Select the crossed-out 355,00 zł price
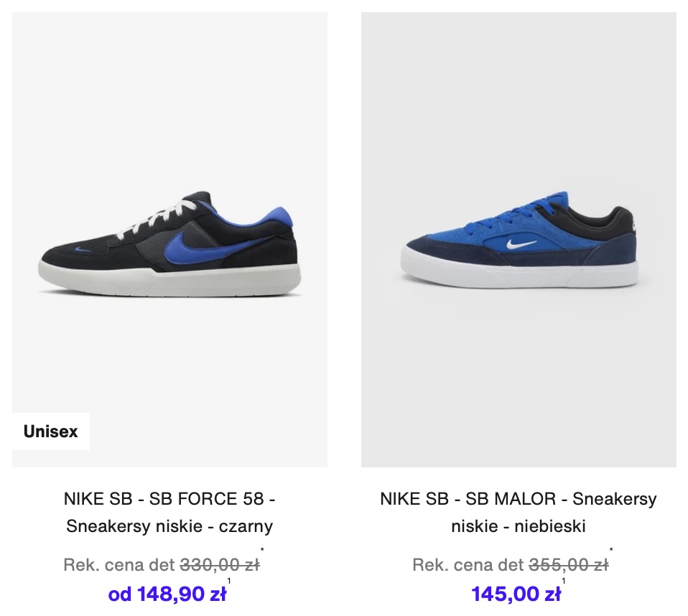The width and height of the screenshot is (688, 616). 569,564
